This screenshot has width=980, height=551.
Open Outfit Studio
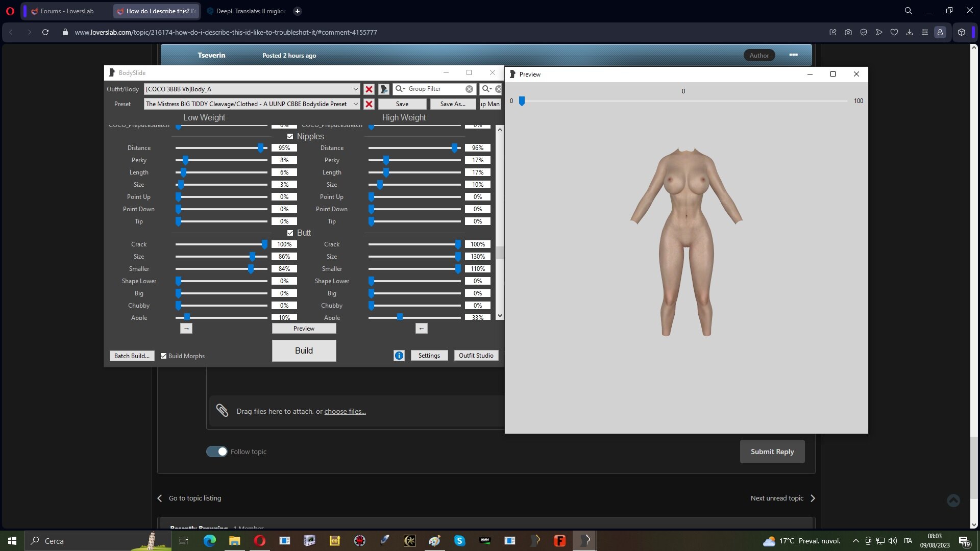pyautogui.click(x=476, y=356)
